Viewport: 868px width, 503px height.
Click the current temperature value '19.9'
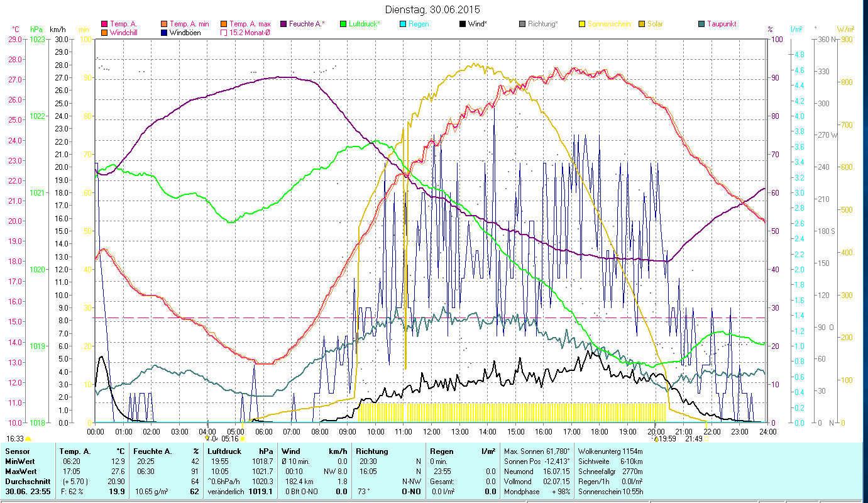tap(118, 492)
